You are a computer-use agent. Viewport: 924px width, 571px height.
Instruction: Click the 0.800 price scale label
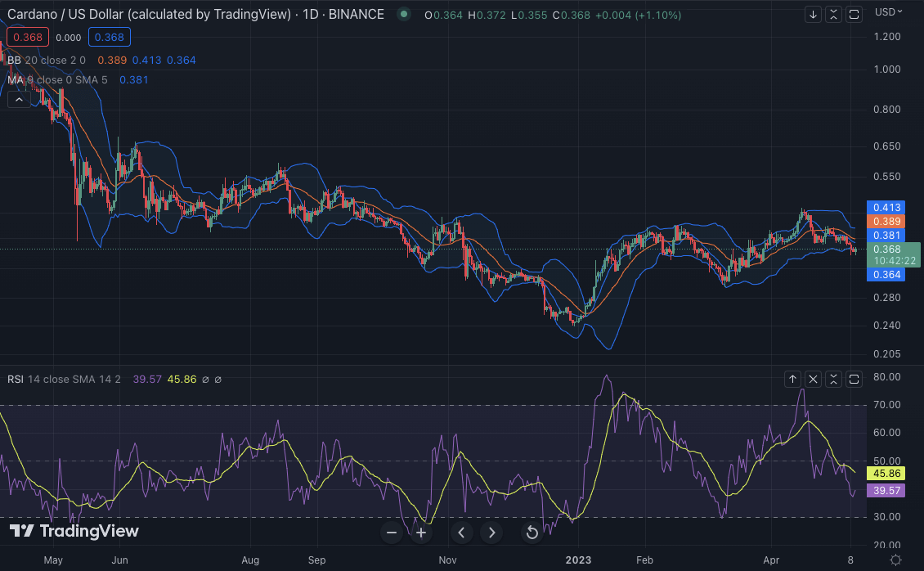887,110
